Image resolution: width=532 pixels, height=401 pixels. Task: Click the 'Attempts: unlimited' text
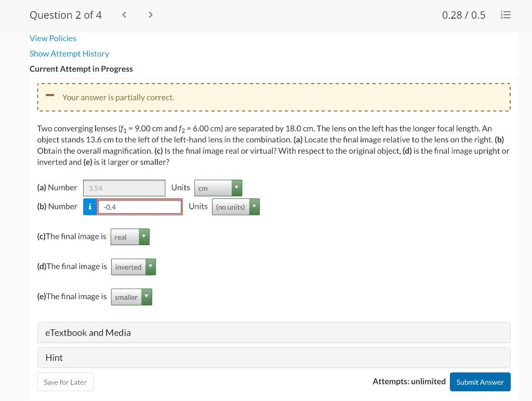tap(409, 382)
